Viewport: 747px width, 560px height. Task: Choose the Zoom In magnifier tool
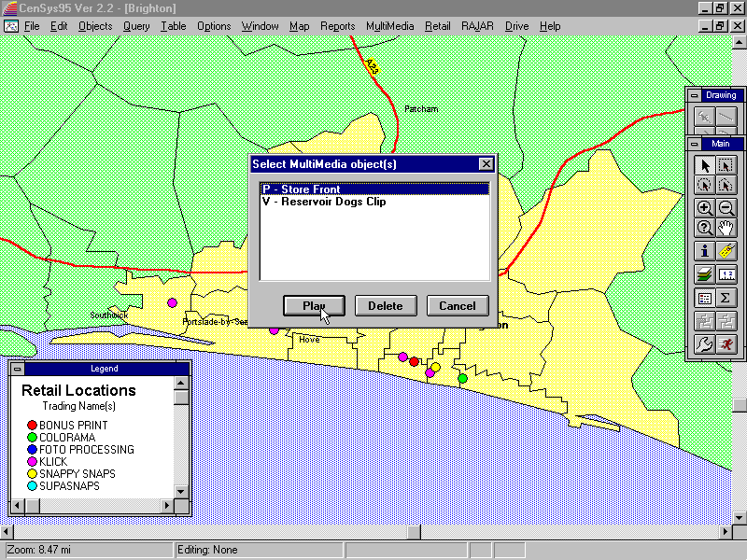pyautogui.click(x=705, y=208)
